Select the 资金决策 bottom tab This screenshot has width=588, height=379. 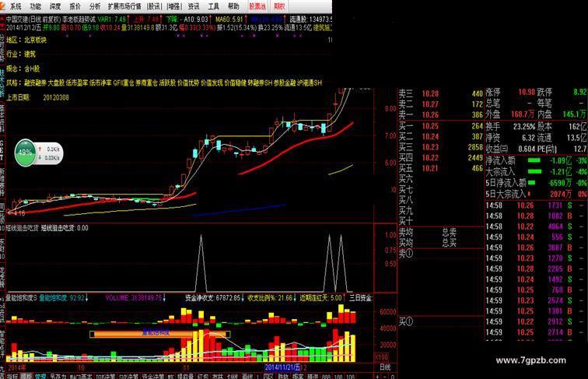pyautogui.click(x=152, y=376)
